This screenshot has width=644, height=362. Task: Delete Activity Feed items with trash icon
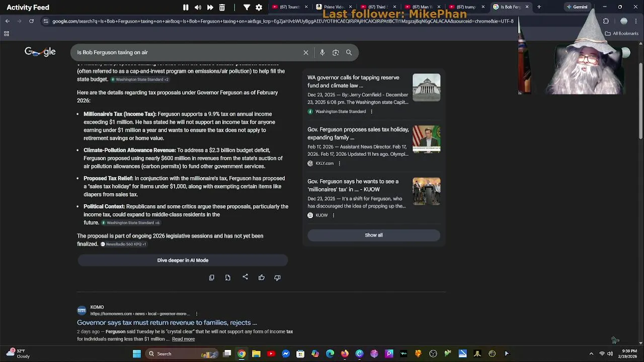222,8
